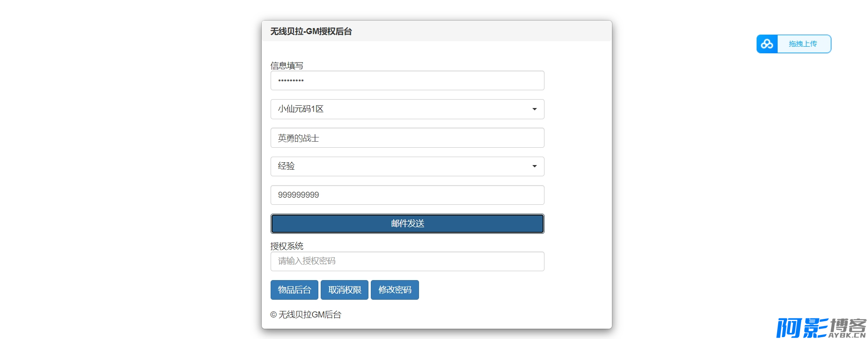Click the 取消权限 revoke permission button
This screenshot has height=339, width=868.
coord(345,290)
